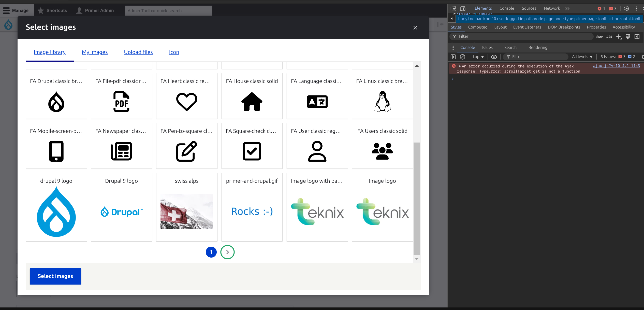This screenshot has width=644, height=310.
Task: Activate the inspect element picker icon
Action: [x=453, y=8]
